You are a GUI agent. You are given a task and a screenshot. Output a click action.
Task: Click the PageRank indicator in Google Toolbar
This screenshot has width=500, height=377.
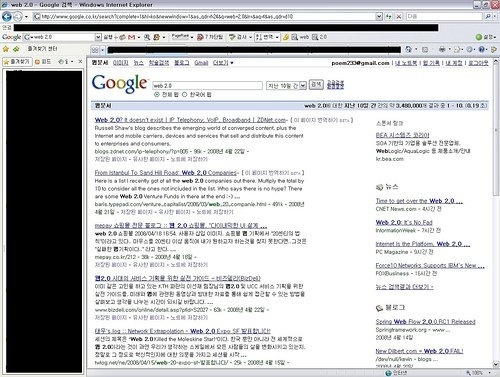click(180, 37)
